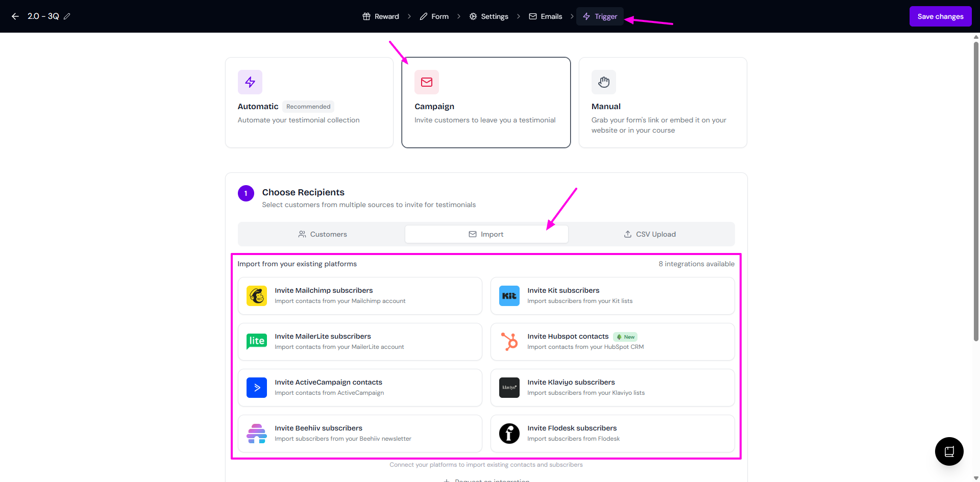Click the Klaviyo logo icon
Screen dimensions: 980x482
pyautogui.click(x=509, y=388)
